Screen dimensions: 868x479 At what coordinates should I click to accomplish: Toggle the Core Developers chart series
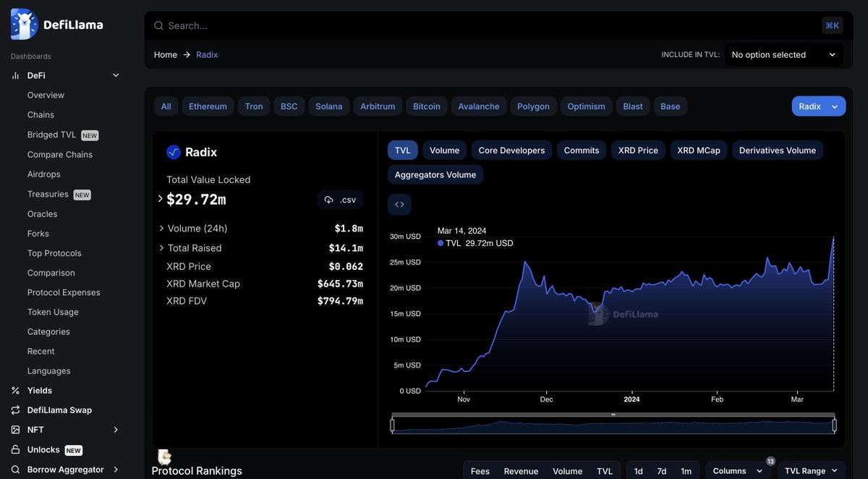pos(511,151)
